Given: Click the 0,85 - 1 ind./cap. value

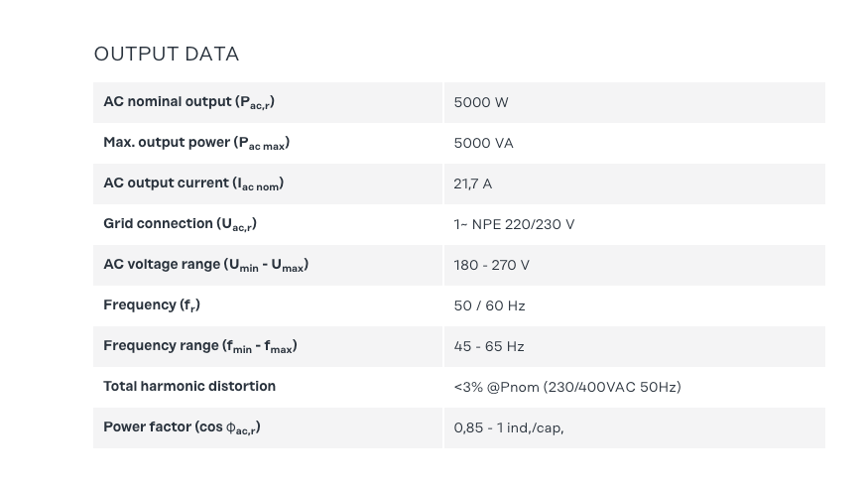Looking at the screenshot, I should point(509,427).
